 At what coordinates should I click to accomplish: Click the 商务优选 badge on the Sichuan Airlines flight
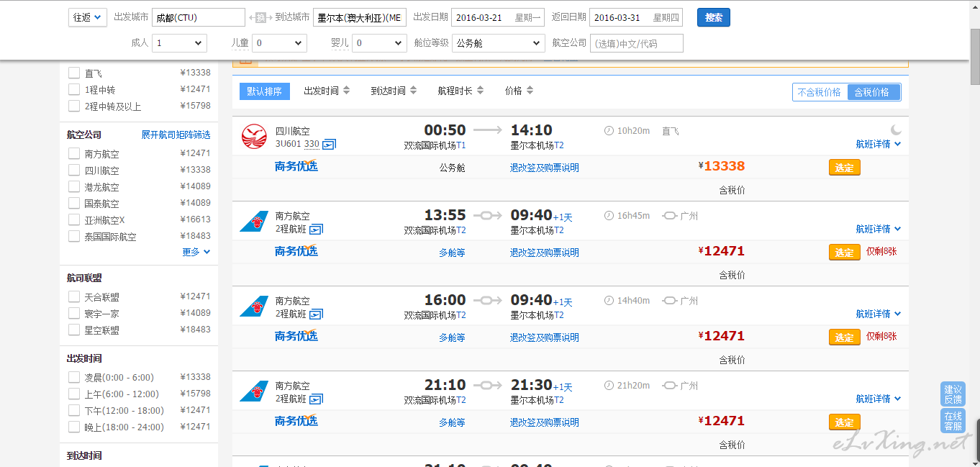[296, 166]
